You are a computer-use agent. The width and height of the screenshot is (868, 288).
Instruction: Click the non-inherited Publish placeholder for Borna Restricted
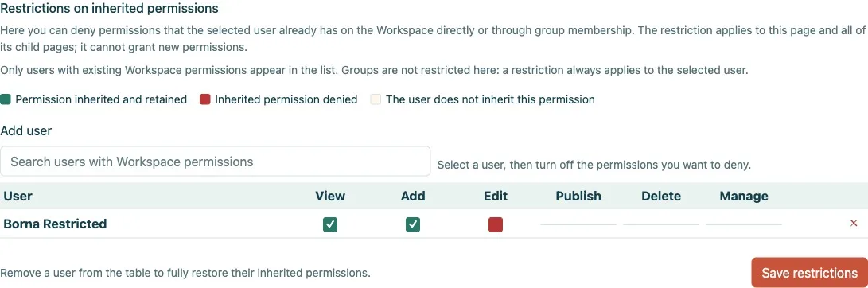[578, 224]
